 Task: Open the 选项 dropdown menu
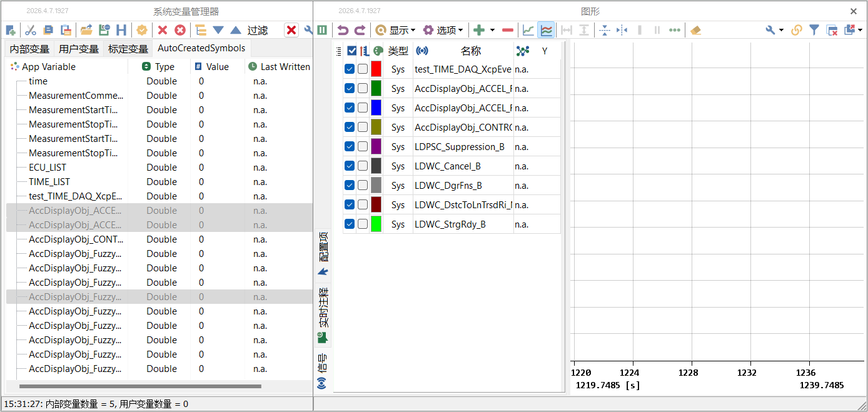(x=443, y=30)
